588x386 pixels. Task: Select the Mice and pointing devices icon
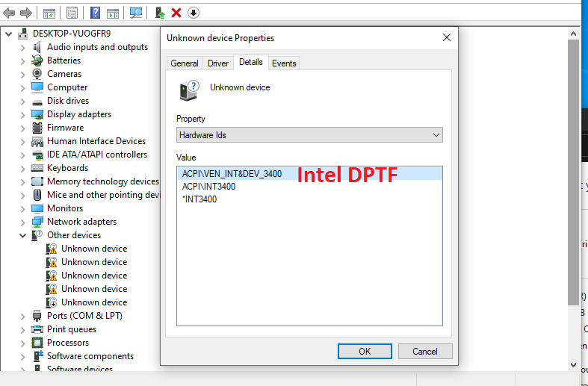[37, 195]
